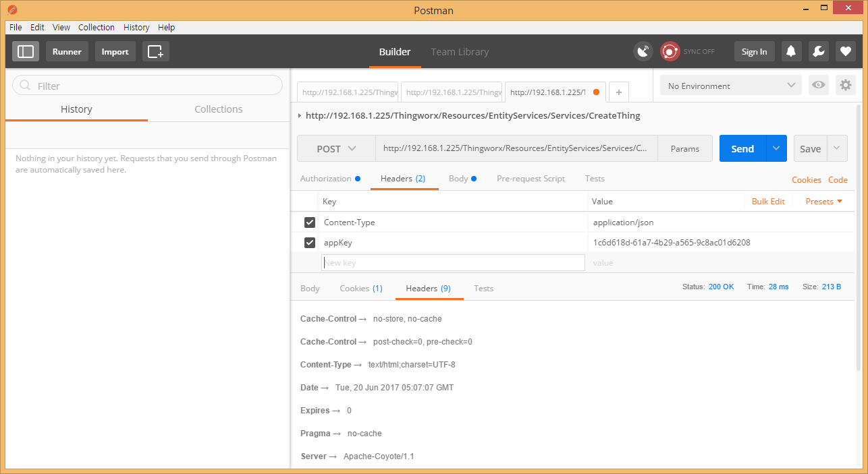Click the Server Apache-Coyote/1.1 header row
868x474 pixels.
[x=357, y=456]
